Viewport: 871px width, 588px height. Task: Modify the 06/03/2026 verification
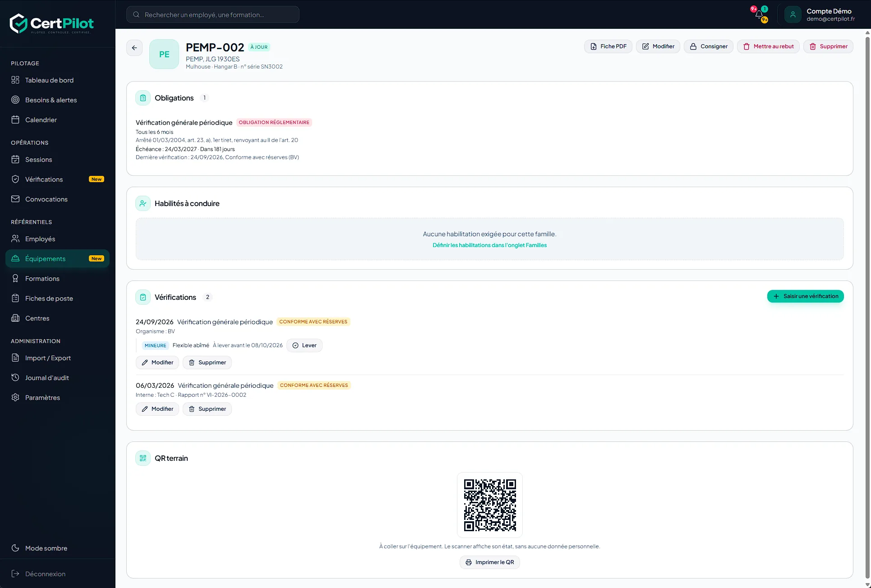(x=157, y=409)
